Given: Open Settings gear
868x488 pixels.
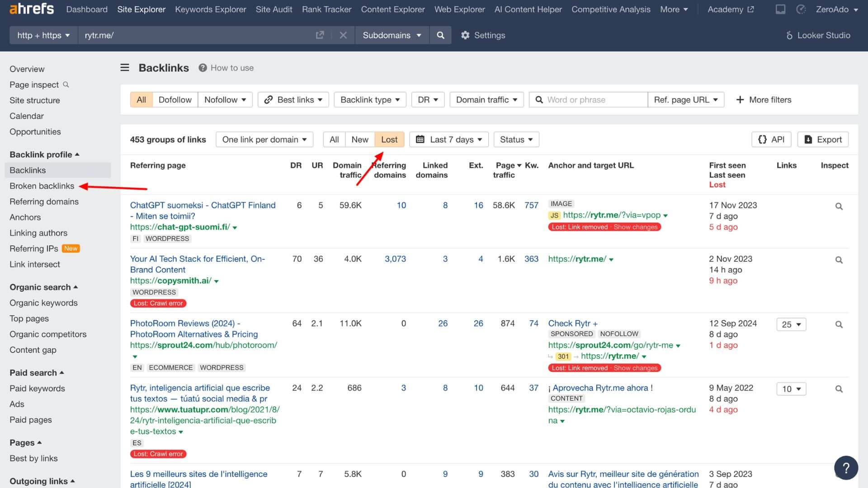Looking at the screenshot, I should (x=483, y=35).
